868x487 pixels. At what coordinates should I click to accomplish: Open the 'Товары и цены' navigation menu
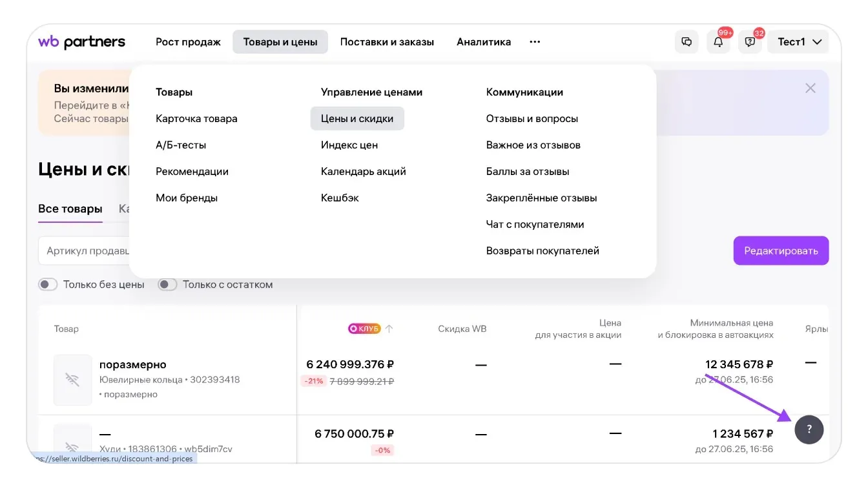(x=280, y=42)
